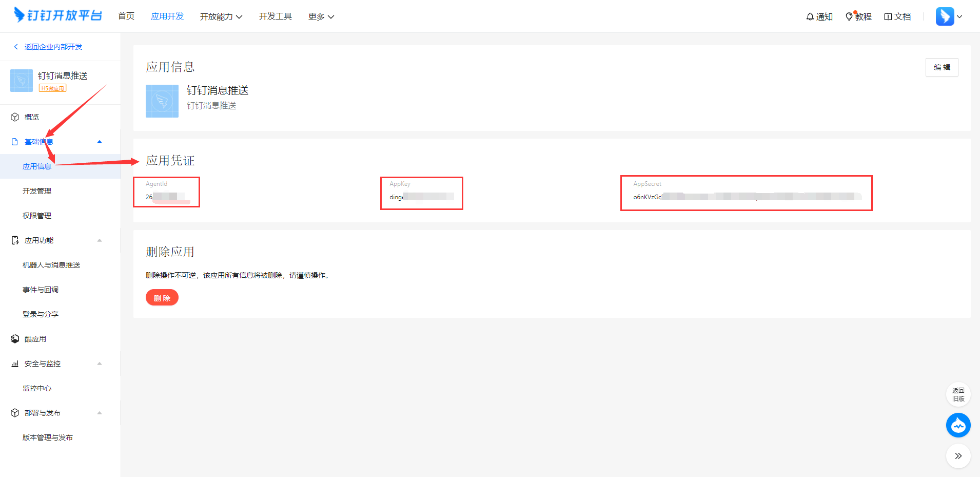The width and height of the screenshot is (980, 477).
Task: Select the 应用开发 nav item
Action: tap(167, 16)
